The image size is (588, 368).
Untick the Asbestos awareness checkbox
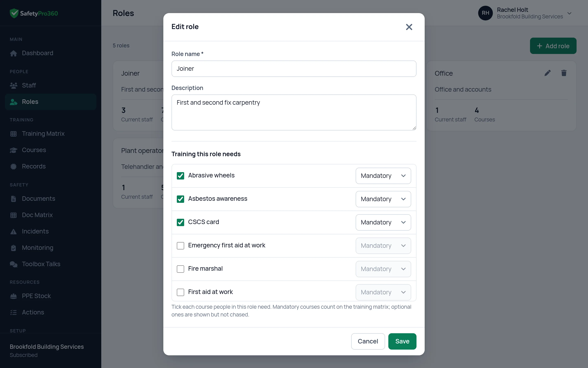click(180, 199)
